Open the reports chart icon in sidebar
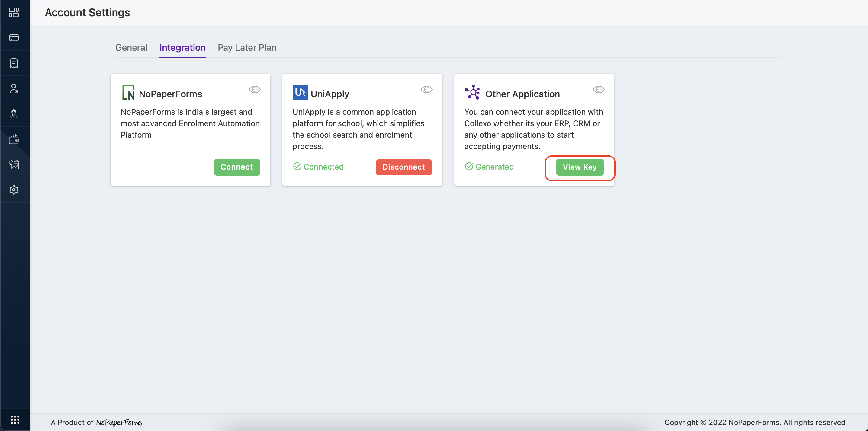 point(14,164)
